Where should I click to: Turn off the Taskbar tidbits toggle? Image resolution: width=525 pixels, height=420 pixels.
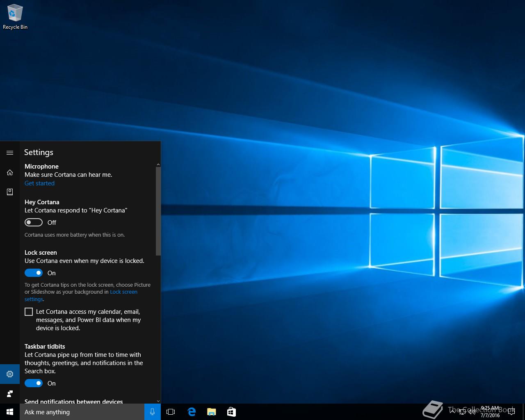click(34, 383)
